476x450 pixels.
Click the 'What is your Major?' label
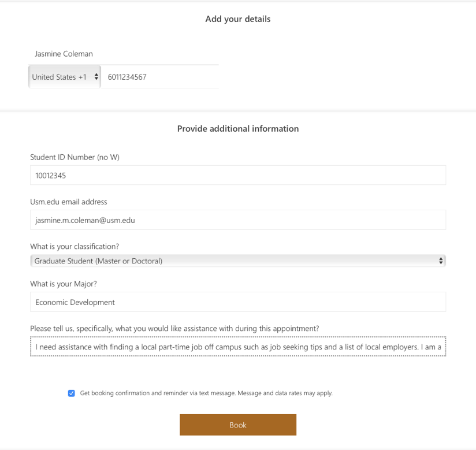[64, 284]
